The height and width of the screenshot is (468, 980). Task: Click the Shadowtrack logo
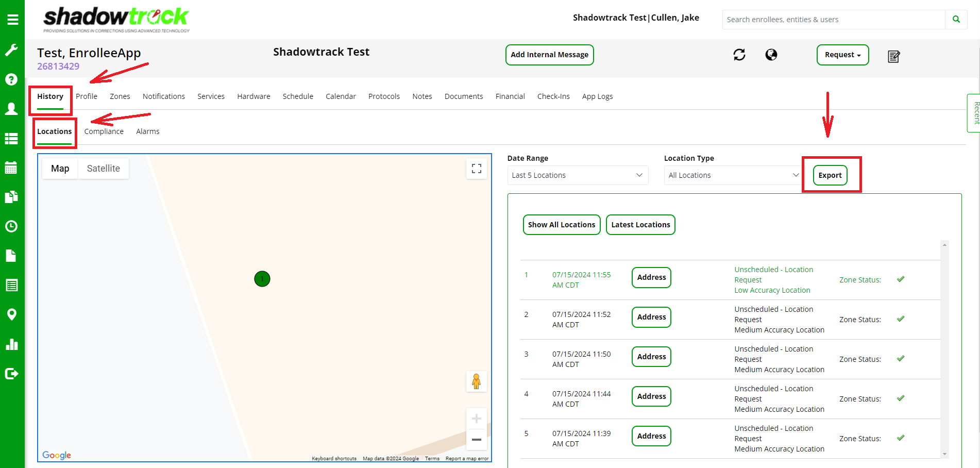(x=116, y=20)
